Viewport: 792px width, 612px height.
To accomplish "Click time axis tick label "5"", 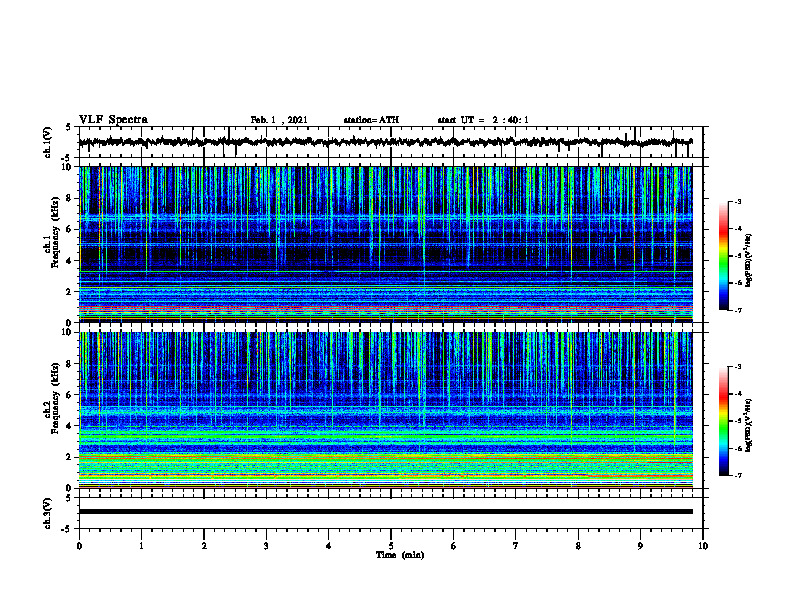I will [391, 546].
